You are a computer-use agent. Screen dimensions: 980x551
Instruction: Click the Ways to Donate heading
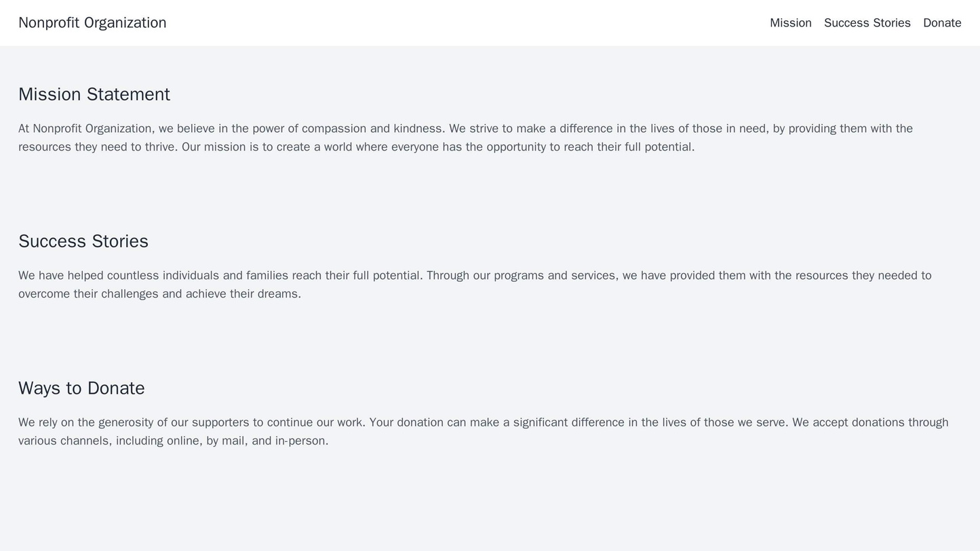click(x=81, y=388)
